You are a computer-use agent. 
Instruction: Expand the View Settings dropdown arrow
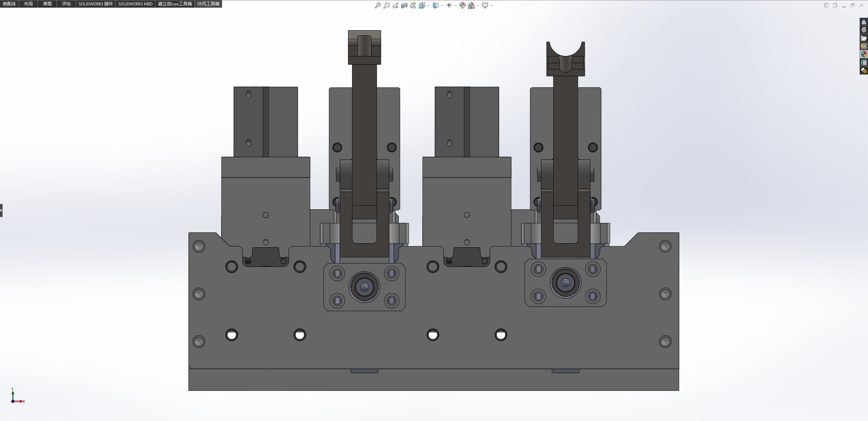click(492, 5)
